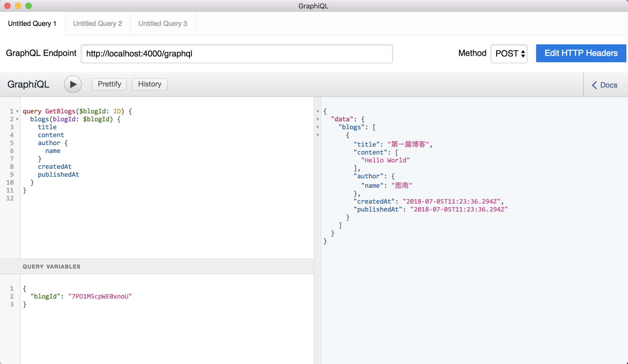Click 'content' field in the query editor
Screen dimensions: 628x364
51,135
